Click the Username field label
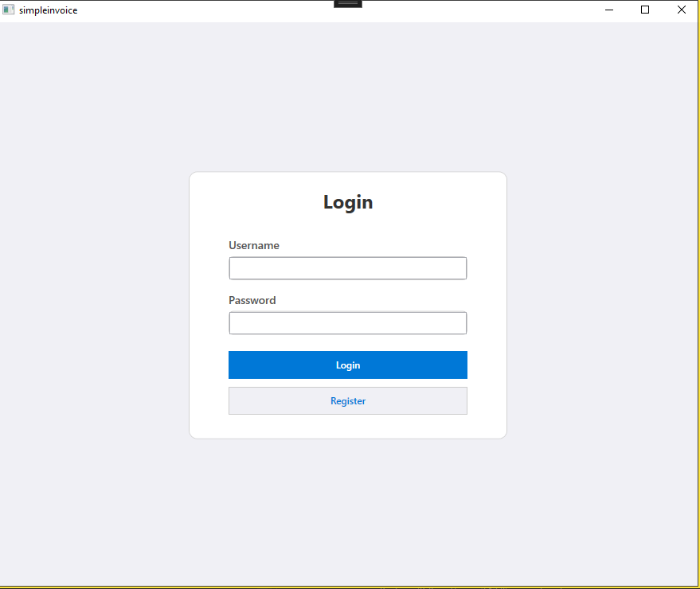 (x=253, y=245)
